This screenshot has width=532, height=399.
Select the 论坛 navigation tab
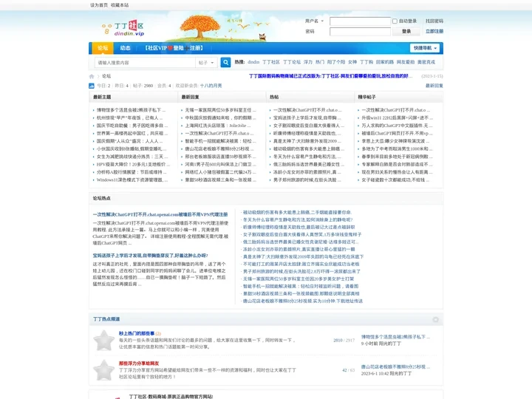[103, 48]
